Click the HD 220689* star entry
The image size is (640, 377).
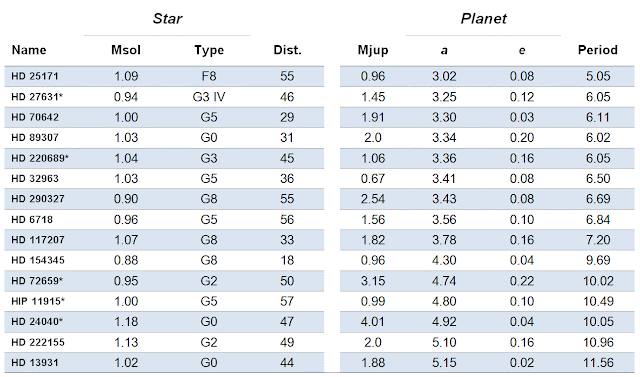[x=40, y=158]
